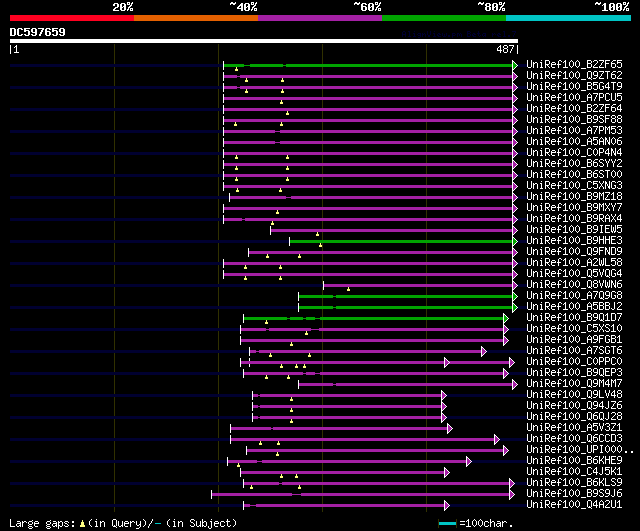Screen dimensions: 640x531
Task: Select UniRef100_A7Q9G8 label
Action: tap(574, 296)
